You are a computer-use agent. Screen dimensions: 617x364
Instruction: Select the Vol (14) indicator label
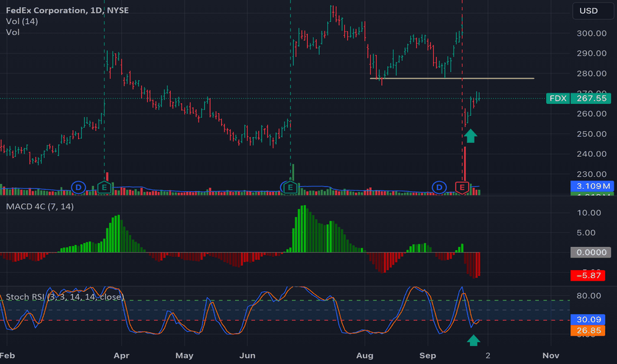pyautogui.click(x=22, y=21)
